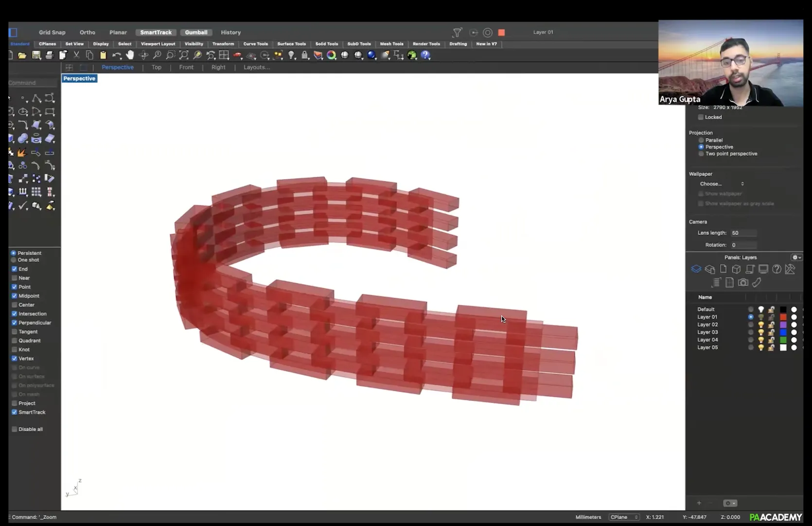Toggle the Near object snap checkbox
The width and height of the screenshot is (812, 526).
(x=15, y=278)
